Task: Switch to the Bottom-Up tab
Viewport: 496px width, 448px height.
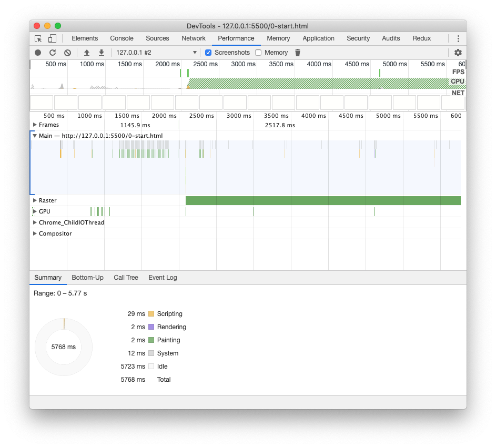Action: click(88, 278)
